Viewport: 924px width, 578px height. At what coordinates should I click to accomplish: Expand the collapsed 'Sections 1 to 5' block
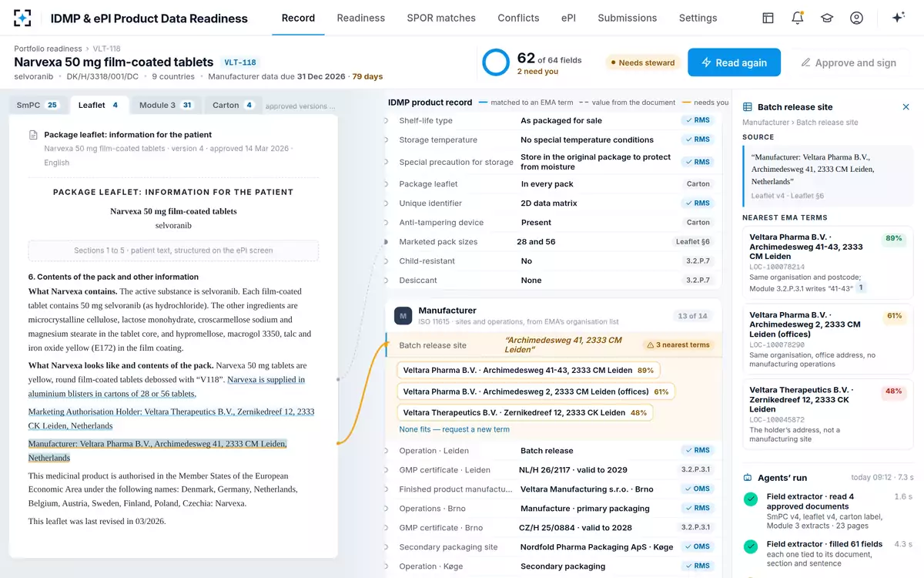click(x=173, y=250)
